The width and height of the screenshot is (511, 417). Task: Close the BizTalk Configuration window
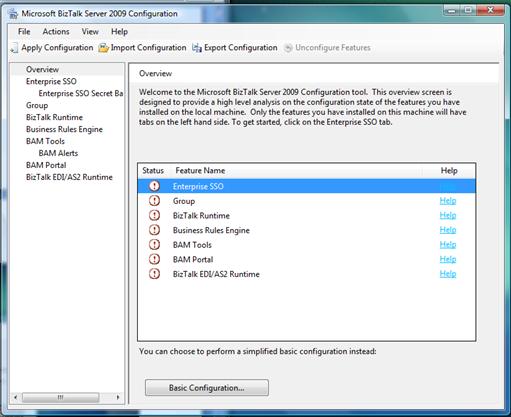[490, 10]
